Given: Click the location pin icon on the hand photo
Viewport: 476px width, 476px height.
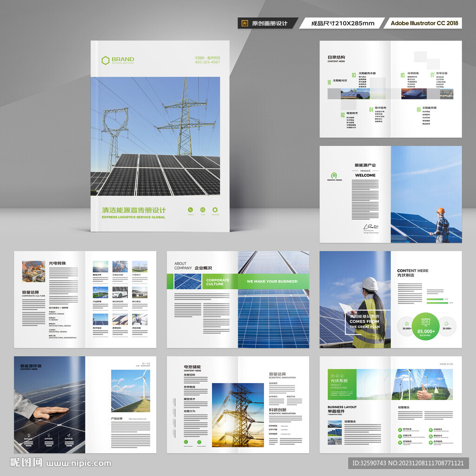Looking at the screenshot, I should click(28, 435).
